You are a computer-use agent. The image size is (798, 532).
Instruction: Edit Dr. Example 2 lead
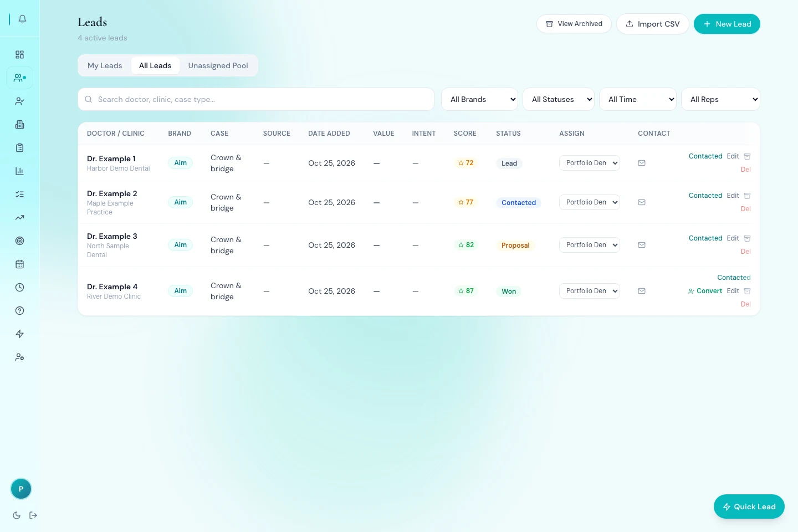[x=733, y=196]
